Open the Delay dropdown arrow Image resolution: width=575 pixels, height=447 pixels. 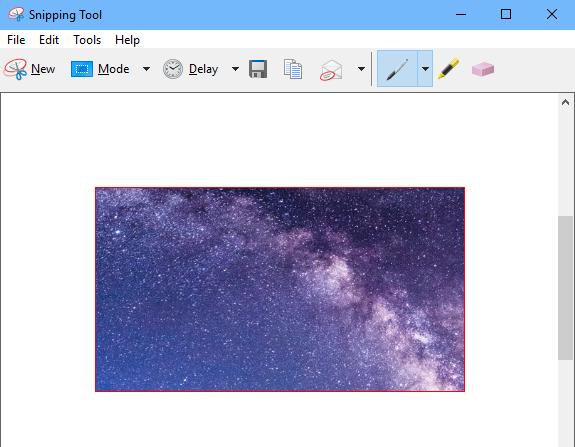point(235,69)
